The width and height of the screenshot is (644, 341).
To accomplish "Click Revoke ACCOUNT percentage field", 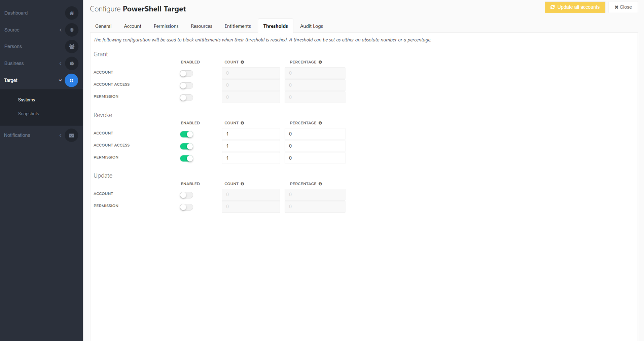I will pyautogui.click(x=315, y=134).
